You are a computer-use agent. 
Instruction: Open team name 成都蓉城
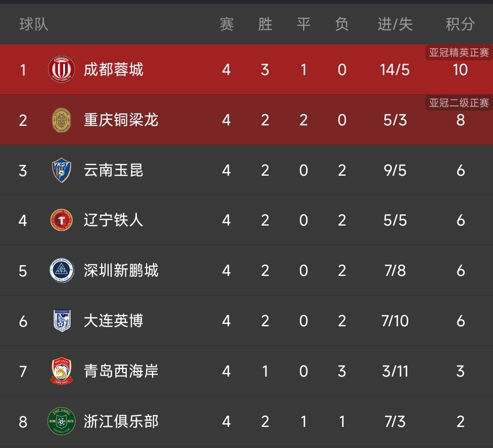point(114,70)
